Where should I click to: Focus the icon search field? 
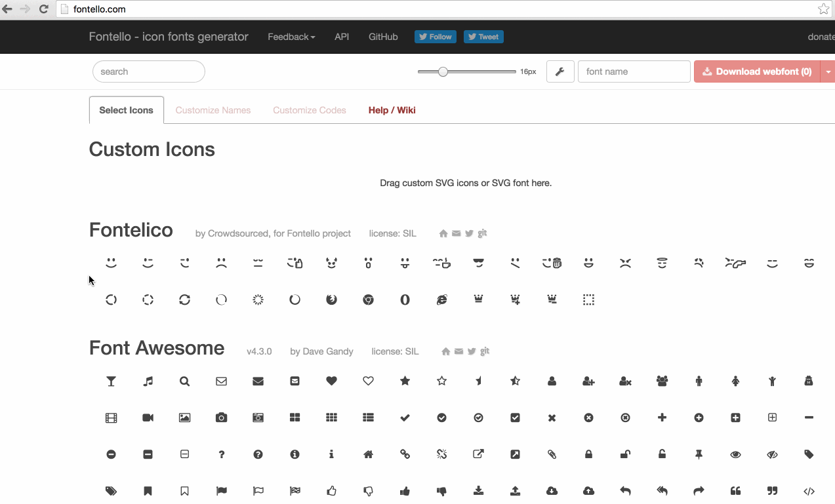pos(149,71)
